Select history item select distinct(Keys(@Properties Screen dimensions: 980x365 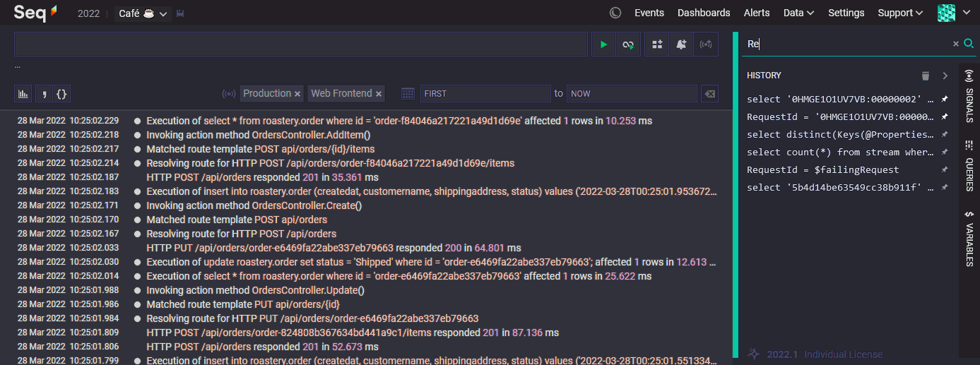[x=840, y=134]
